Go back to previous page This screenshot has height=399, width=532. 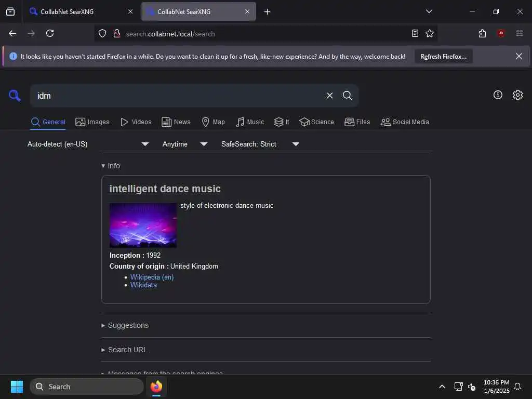12,33
